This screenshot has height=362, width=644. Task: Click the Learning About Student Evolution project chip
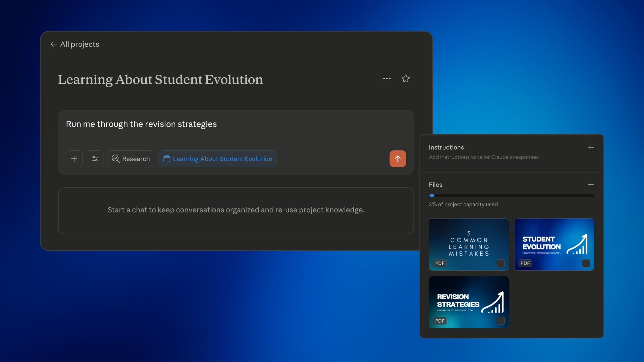(218, 159)
